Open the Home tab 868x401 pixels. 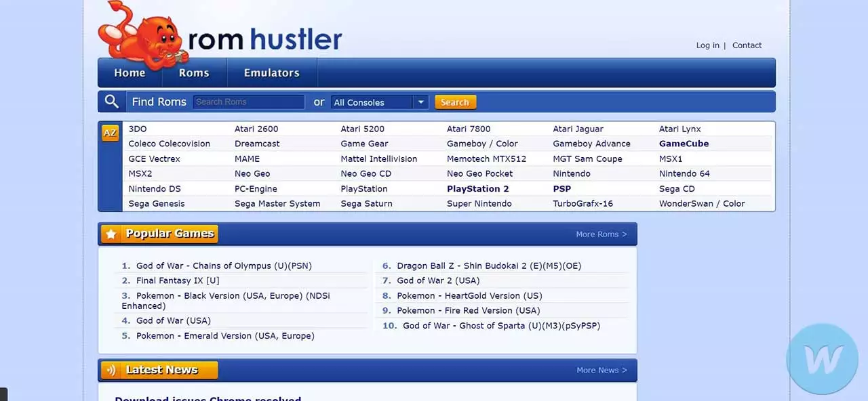click(130, 72)
